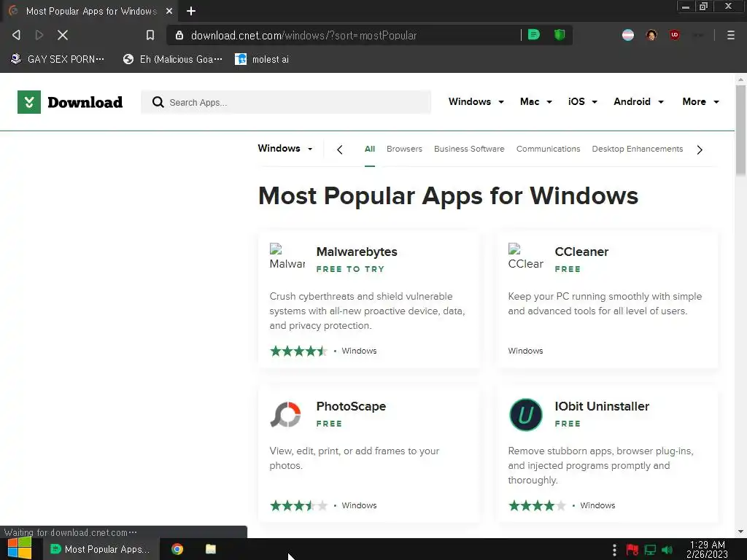
Task: Open the red uBlock extension icon
Action: [x=675, y=35]
